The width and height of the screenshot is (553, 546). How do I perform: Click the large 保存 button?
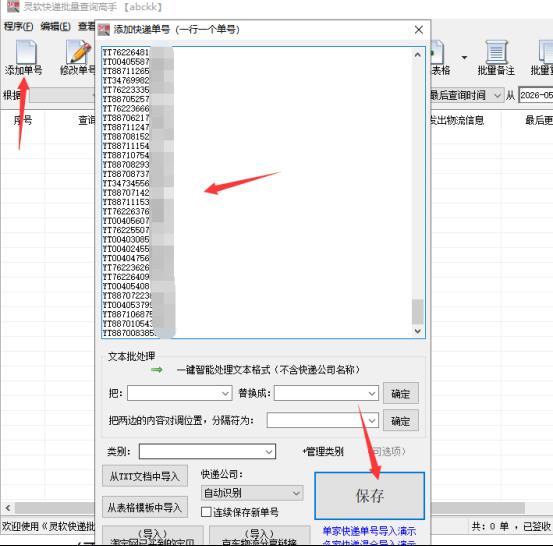pos(369,496)
